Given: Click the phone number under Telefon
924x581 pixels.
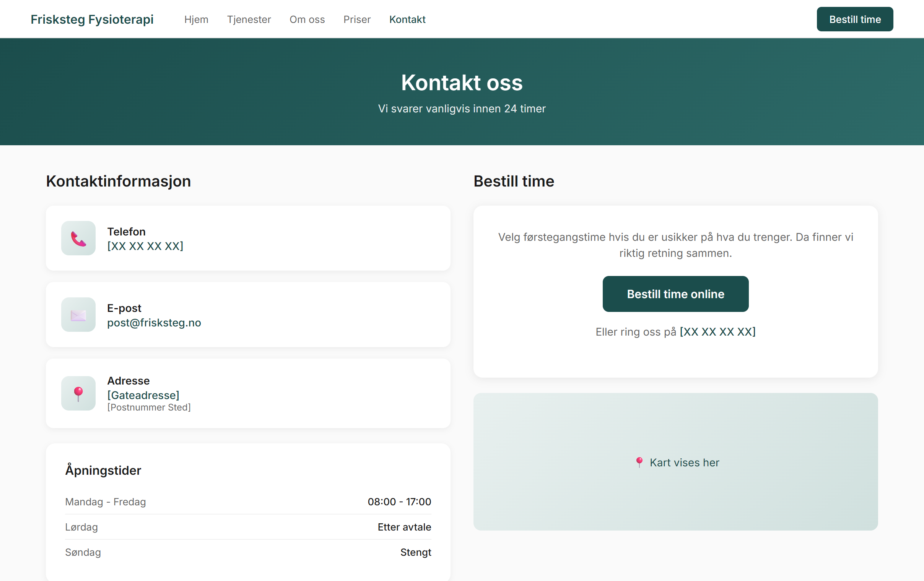Looking at the screenshot, I should [x=145, y=246].
